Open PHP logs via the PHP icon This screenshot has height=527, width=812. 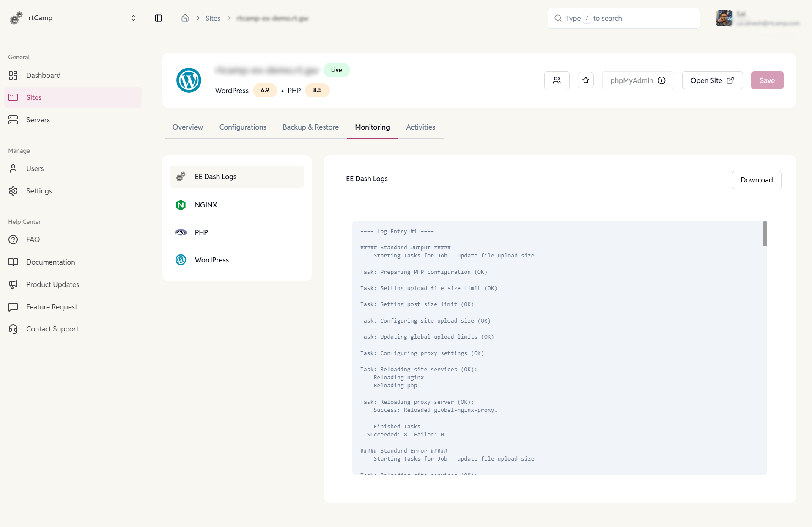(x=181, y=232)
